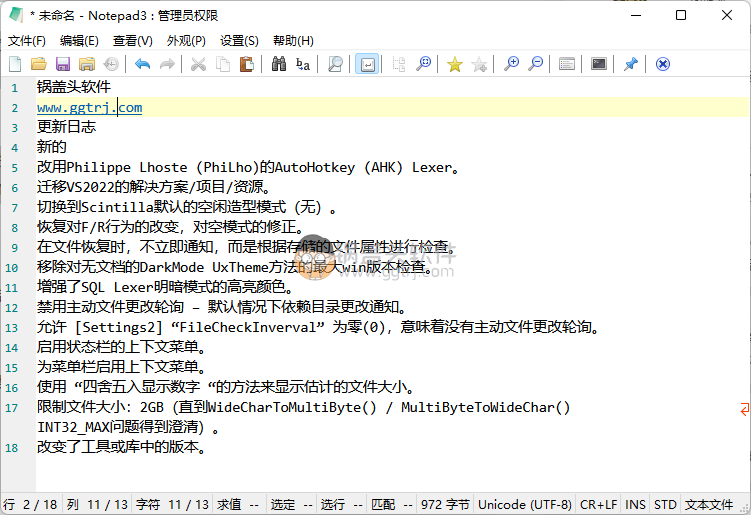
Task: Click the grayed Redo arrow icon
Action: [167, 64]
